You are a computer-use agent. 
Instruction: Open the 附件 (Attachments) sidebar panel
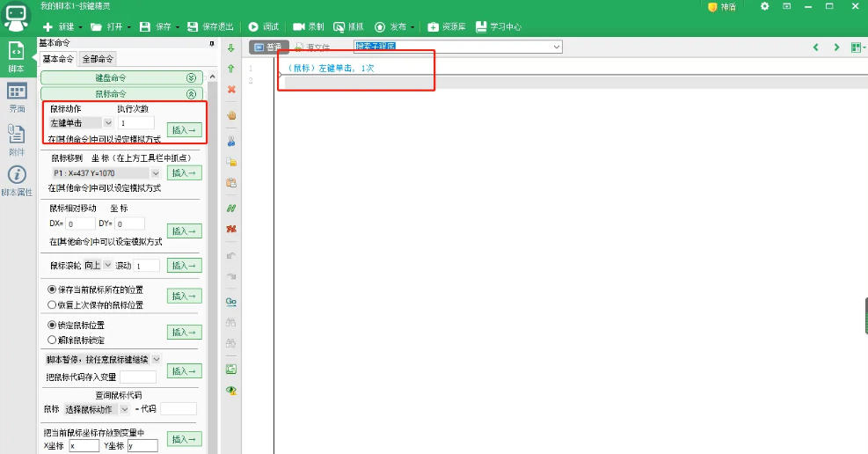point(17,139)
